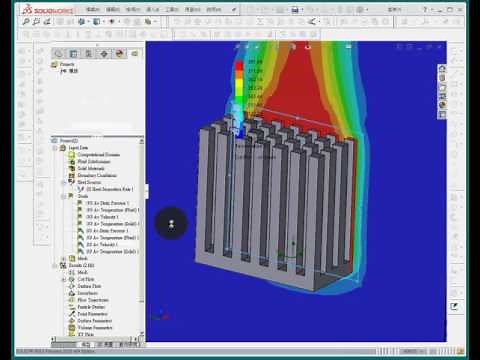The width and height of the screenshot is (480, 360).
Task: Click the View Orientation cube icon
Action: [x=81, y=22]
